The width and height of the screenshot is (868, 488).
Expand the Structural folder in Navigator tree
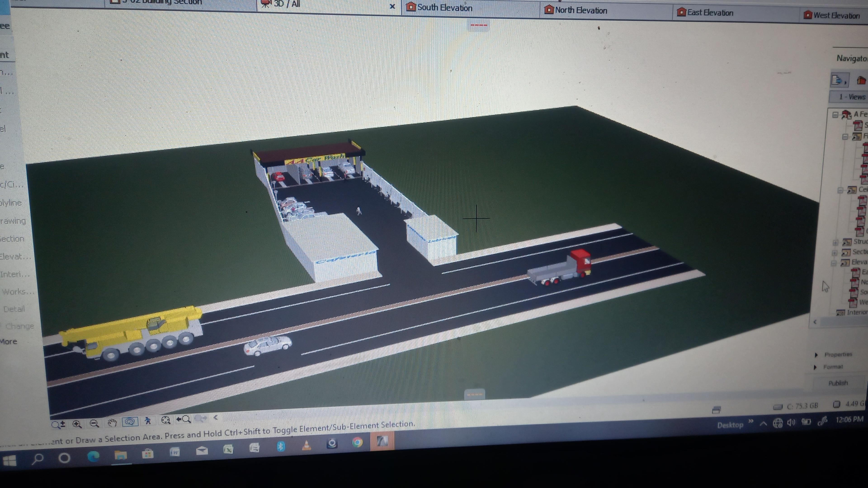(x=835, y=242)
